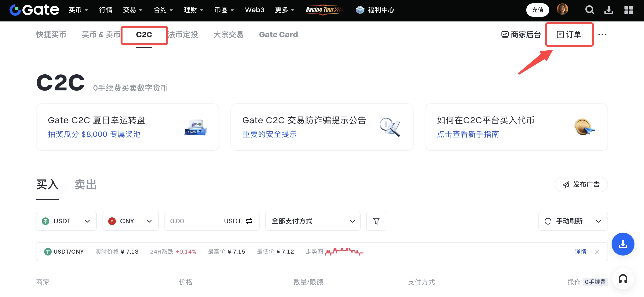Close the USDT/CNY price bar
644x297 pixels.
597,252
